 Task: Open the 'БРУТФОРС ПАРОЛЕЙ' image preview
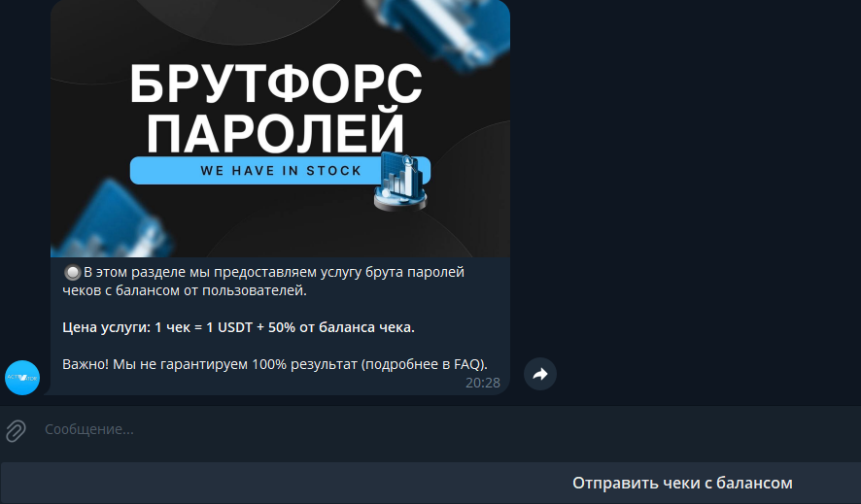[280, 128]
